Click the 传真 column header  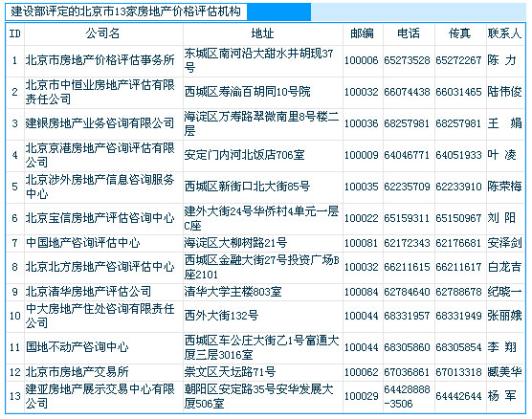point(459,33)
